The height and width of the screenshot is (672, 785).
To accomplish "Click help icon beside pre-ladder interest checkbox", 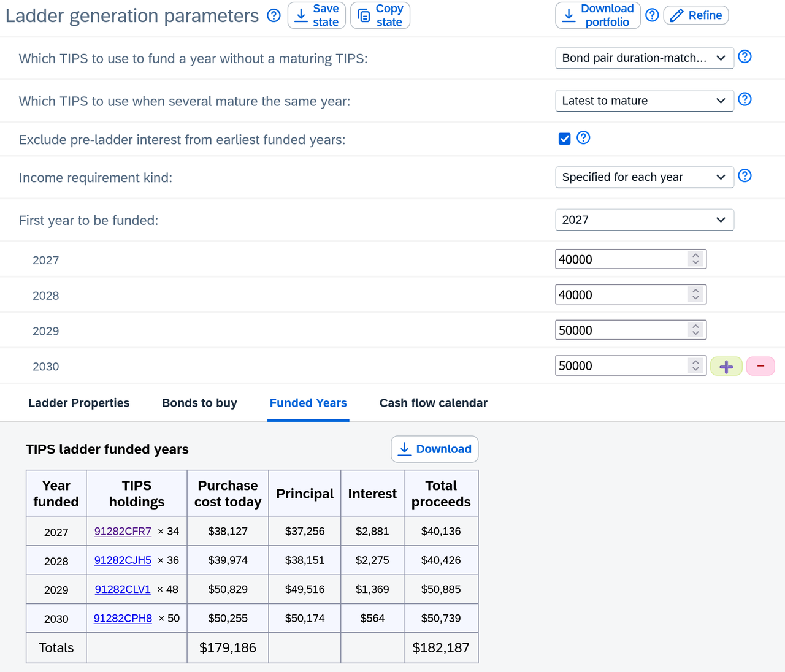I will [x=583, y=138].
